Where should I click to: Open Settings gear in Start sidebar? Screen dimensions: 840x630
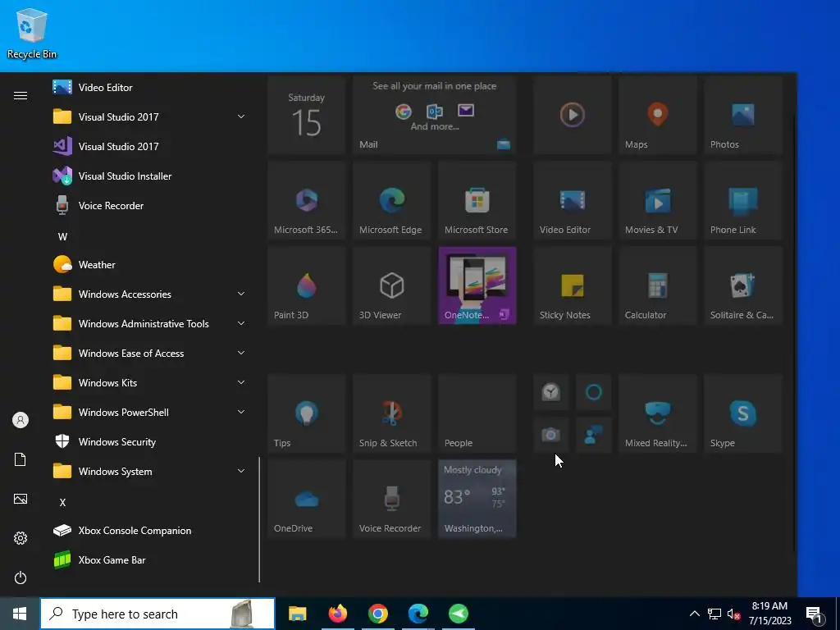point(21,538)
